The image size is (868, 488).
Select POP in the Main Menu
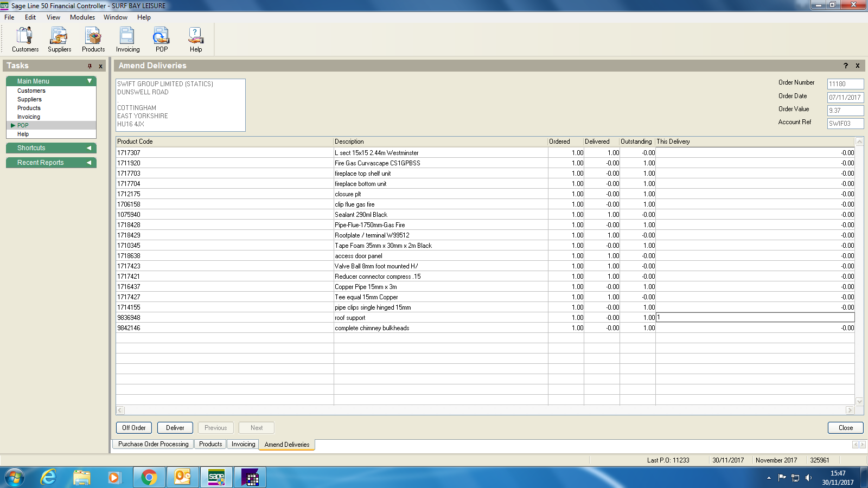click(23, 125)
